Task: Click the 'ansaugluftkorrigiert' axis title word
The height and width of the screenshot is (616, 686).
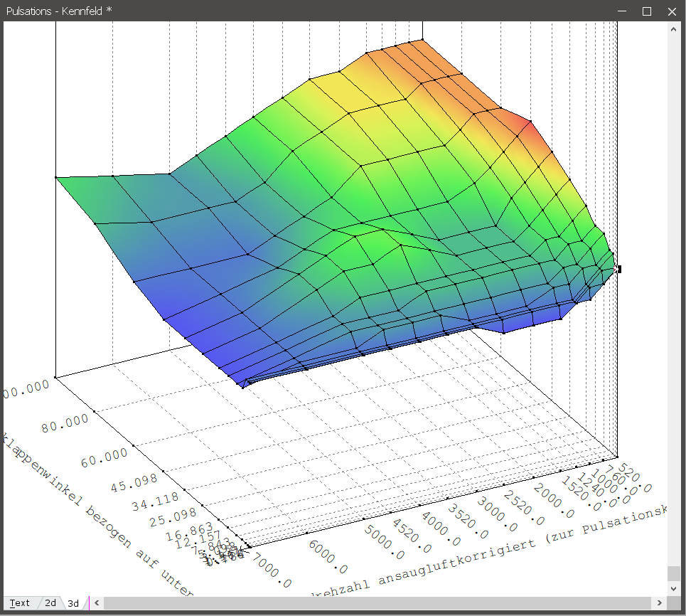Action: coord(457,563)
